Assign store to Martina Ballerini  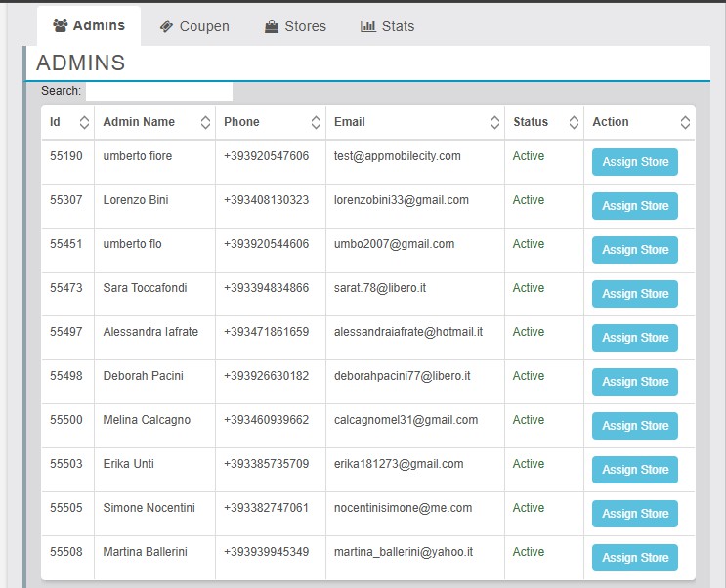[x=635, y=558]
